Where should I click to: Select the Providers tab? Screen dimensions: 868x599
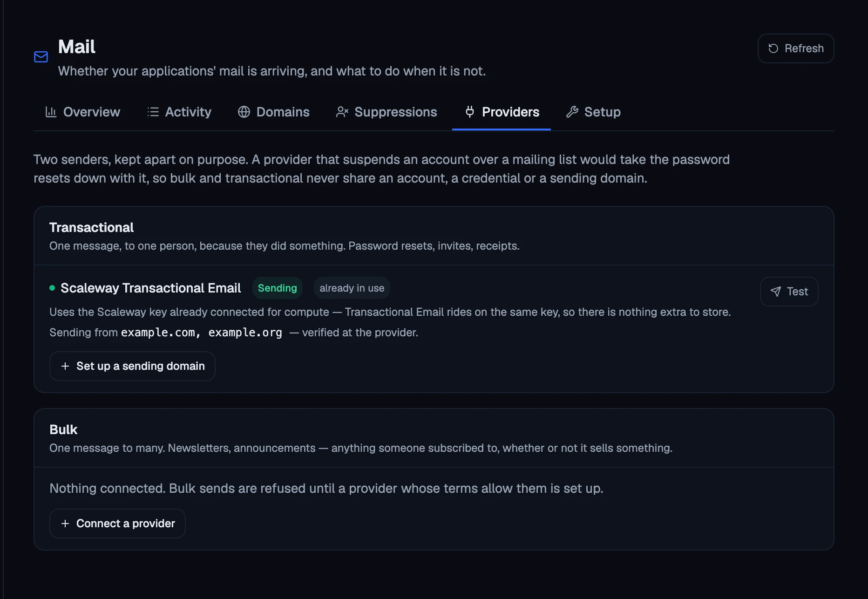[502, 112]
